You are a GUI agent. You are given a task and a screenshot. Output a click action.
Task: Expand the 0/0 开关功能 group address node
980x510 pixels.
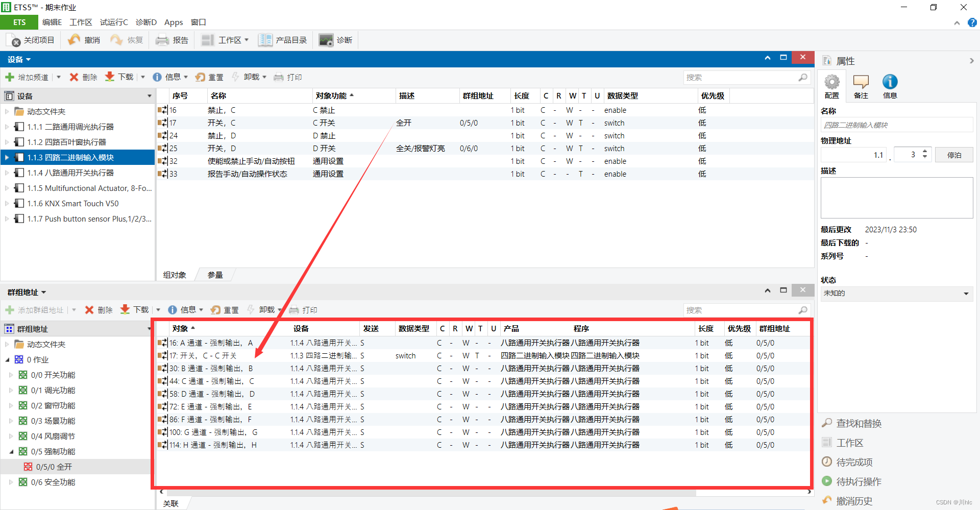click(11, 375)
